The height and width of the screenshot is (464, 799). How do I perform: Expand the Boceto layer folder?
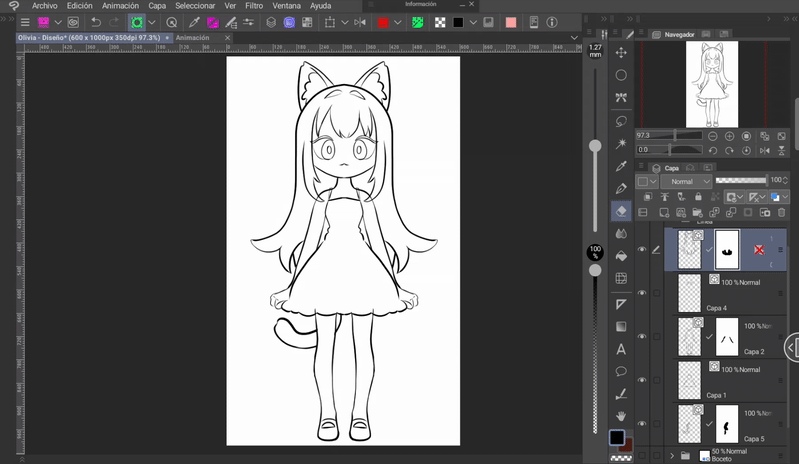672,456
